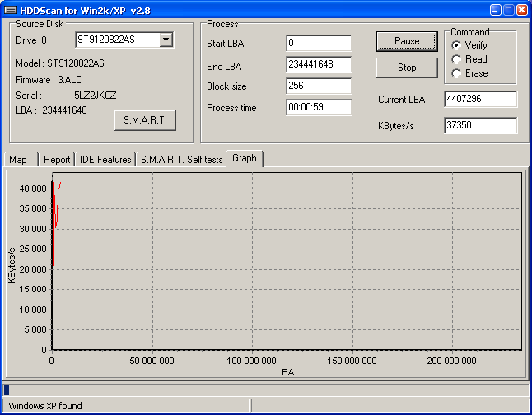Show the IDE Features tab
532x415 pixels.
(105, 160)
